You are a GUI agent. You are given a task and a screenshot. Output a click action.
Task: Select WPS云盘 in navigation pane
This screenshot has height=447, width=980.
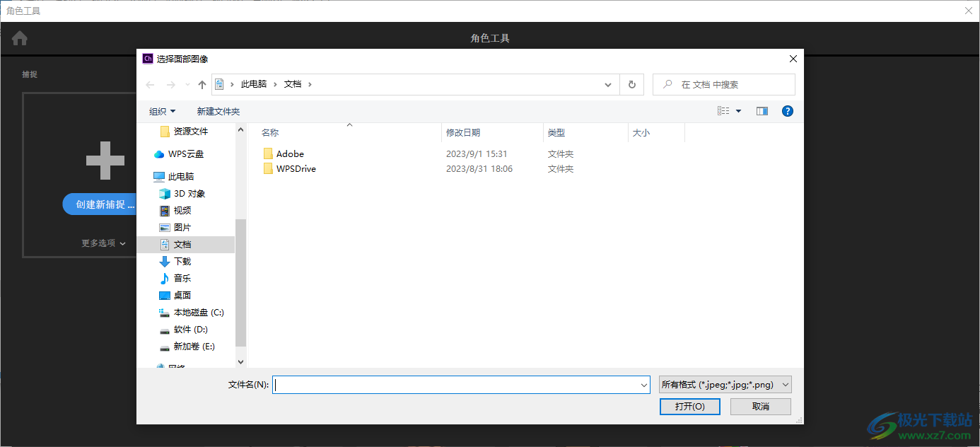pos(186,154)
